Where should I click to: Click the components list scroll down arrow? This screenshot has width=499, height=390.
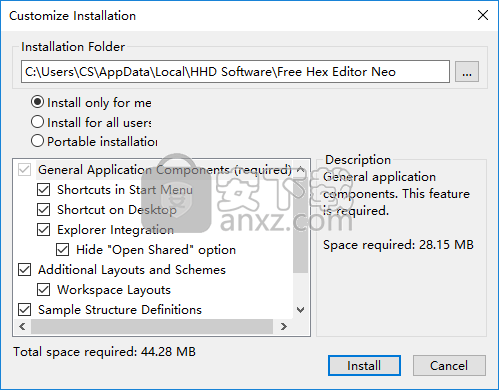pos(300,310)
